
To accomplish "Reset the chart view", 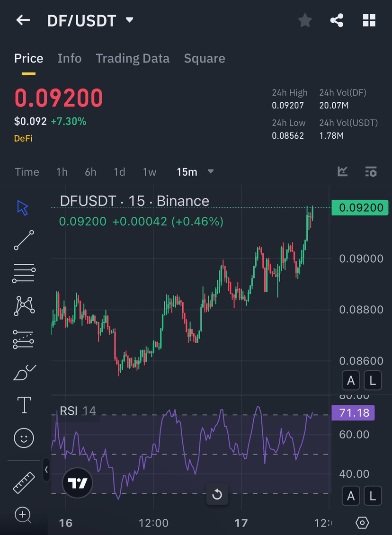I will click(x=217, y=494).
